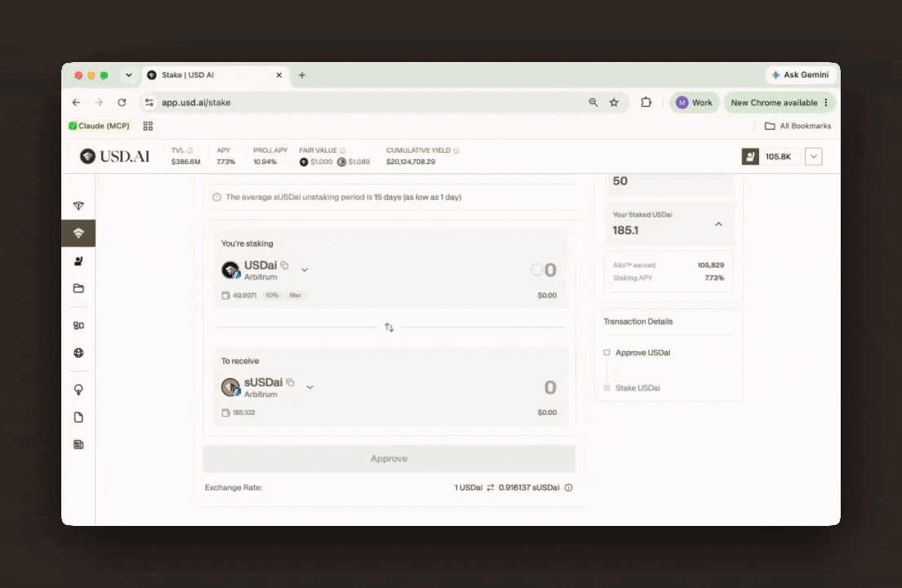Image resolution: width=902 pixels, height=588 pixels.
Task: Open the Chrome tab search dropdown
Action: click(129, 75)
